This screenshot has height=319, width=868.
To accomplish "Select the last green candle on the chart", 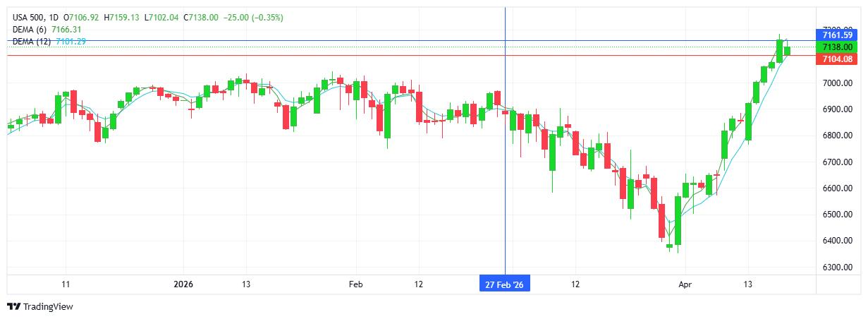I will pyautogui.click(x=787, y=51).
